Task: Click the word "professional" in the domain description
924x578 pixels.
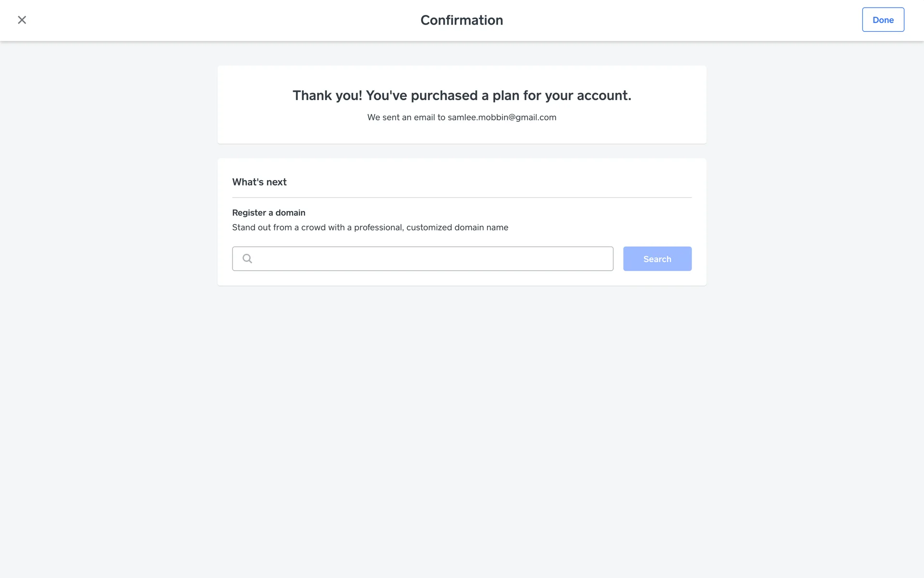Action: click(x=378, y=227)
